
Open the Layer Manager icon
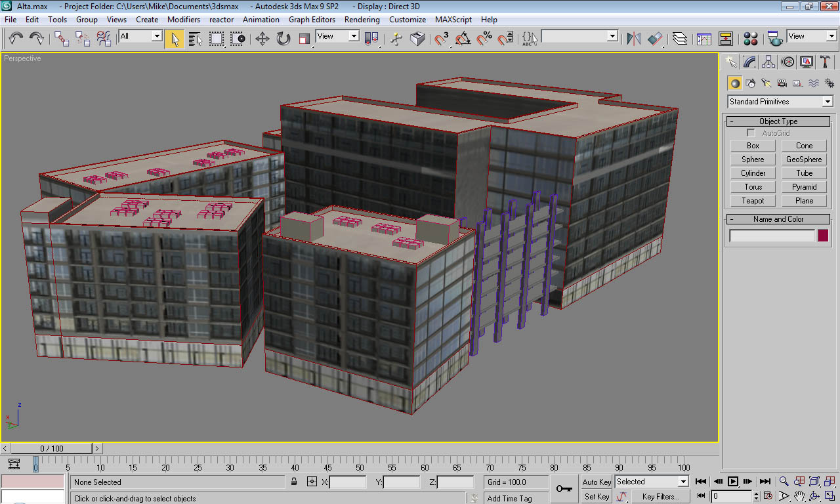coord(680,39)
